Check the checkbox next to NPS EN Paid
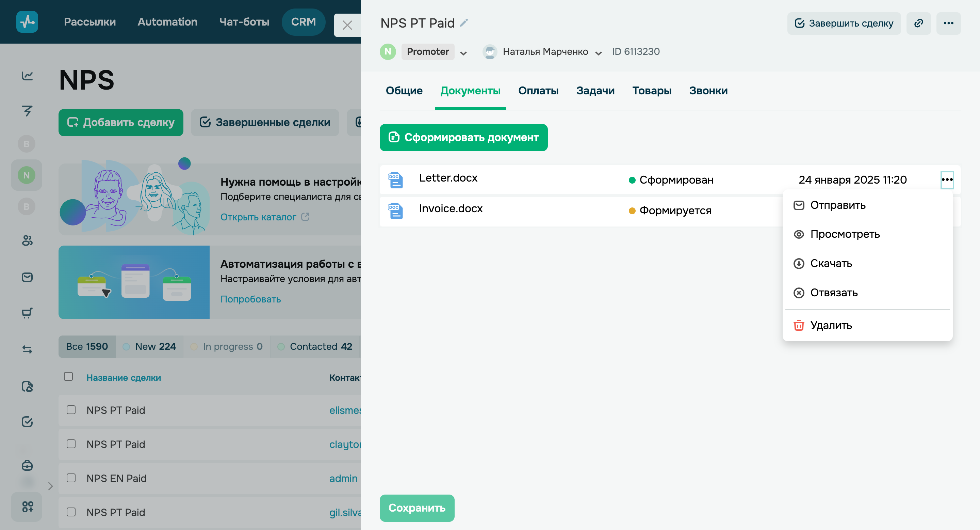980x530 pixels. pyautogui.click(x=71, y=478)
